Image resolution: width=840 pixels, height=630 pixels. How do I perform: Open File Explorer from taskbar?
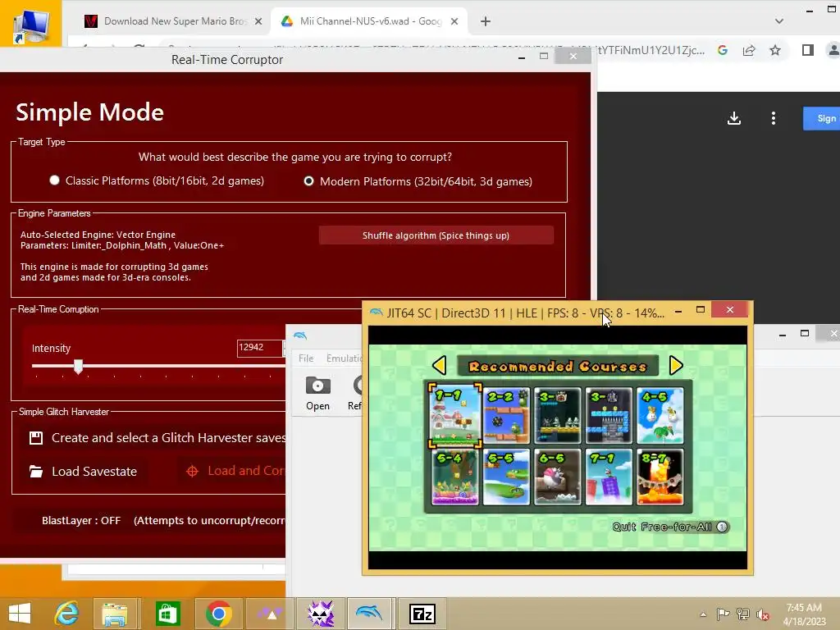tap(115, 614)
